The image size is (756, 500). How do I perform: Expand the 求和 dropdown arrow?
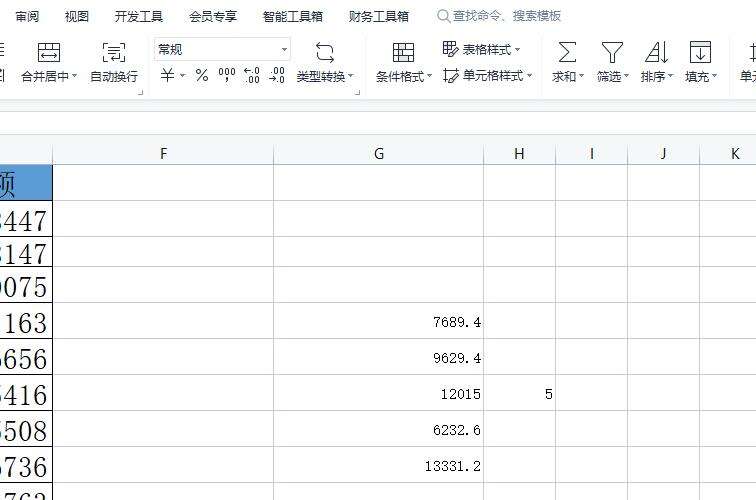[581, 76]
